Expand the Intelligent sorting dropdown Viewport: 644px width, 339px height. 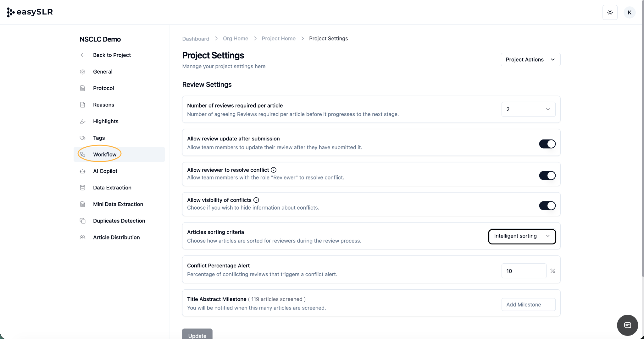click(x=522, y=236)
